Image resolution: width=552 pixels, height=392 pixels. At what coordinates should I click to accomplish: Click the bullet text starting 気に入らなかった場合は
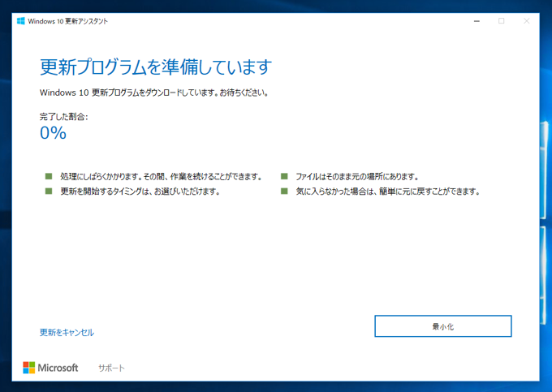[x=388, y=192]
